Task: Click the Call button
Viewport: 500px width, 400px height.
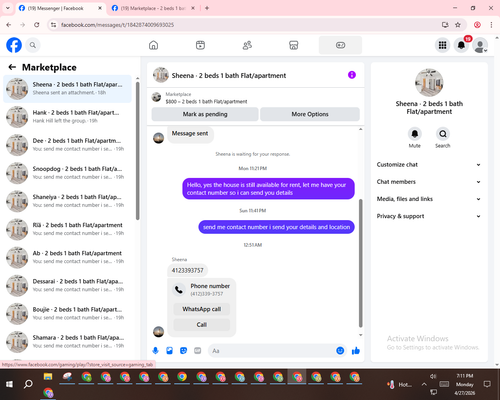Action: [202, 325]
